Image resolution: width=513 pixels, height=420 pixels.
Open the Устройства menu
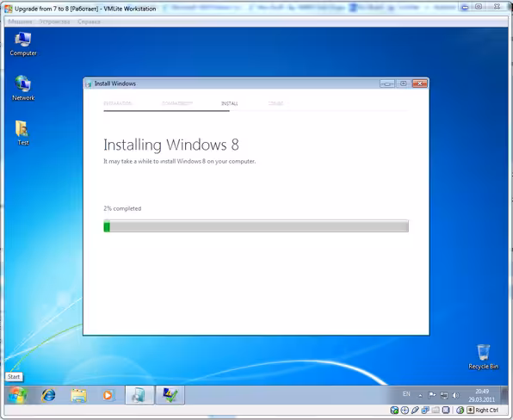pos(54,22)
